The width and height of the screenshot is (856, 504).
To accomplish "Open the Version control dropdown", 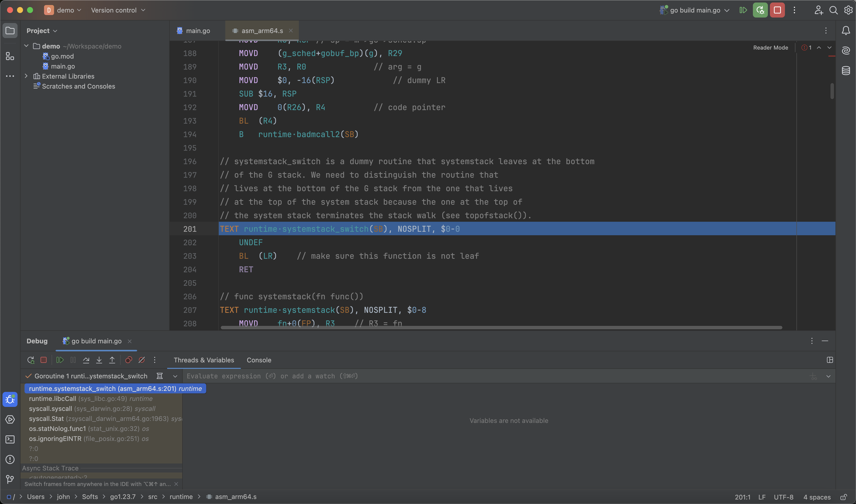I will click(x=118, y=10).
